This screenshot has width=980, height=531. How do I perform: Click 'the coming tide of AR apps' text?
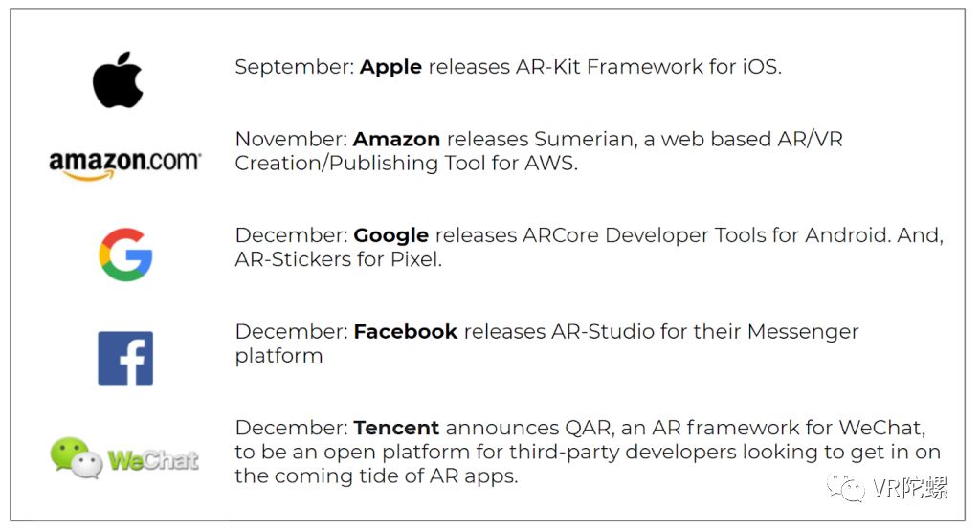(x=375, y=476)
